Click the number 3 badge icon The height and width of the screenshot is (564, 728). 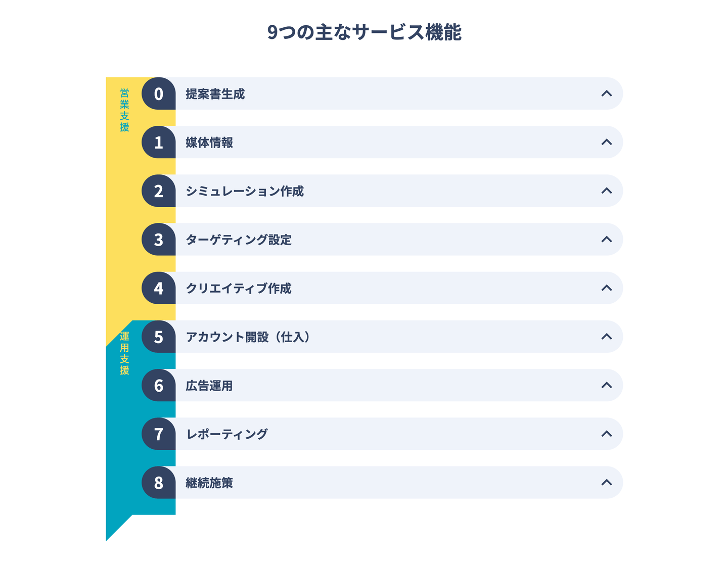(x=159, y=240)
